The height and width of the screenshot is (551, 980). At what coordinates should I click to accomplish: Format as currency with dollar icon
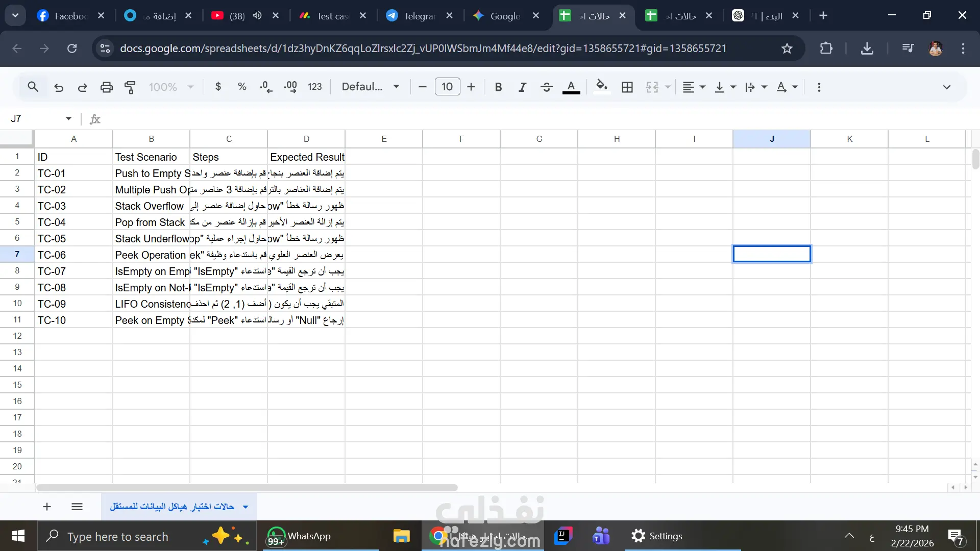(218, 87)
